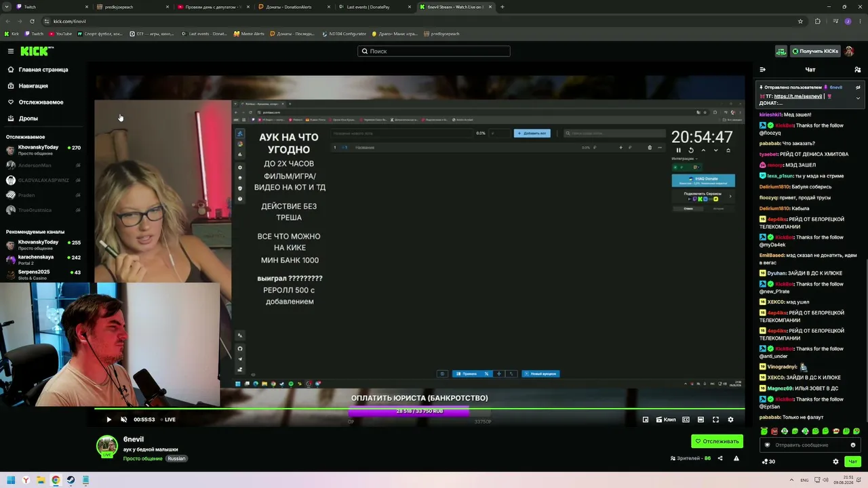Screen dimensions: 868x488
Task: Open player settings gear
Action: 730,420
